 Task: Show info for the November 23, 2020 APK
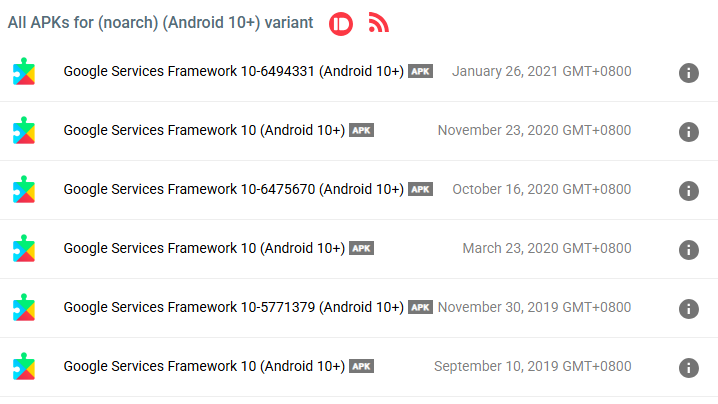[x=688, y=132]
